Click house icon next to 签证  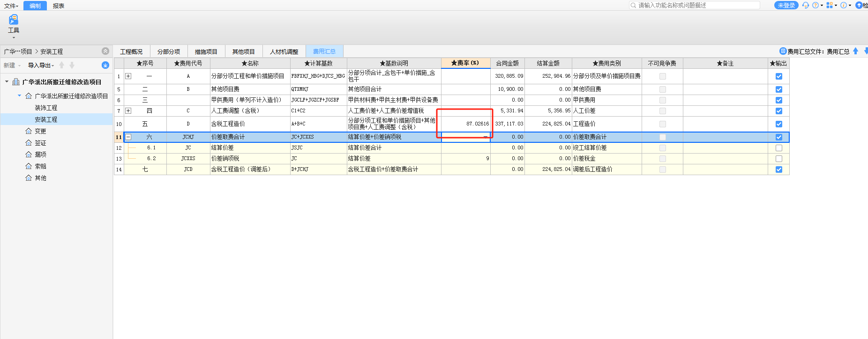pos(29,143)
